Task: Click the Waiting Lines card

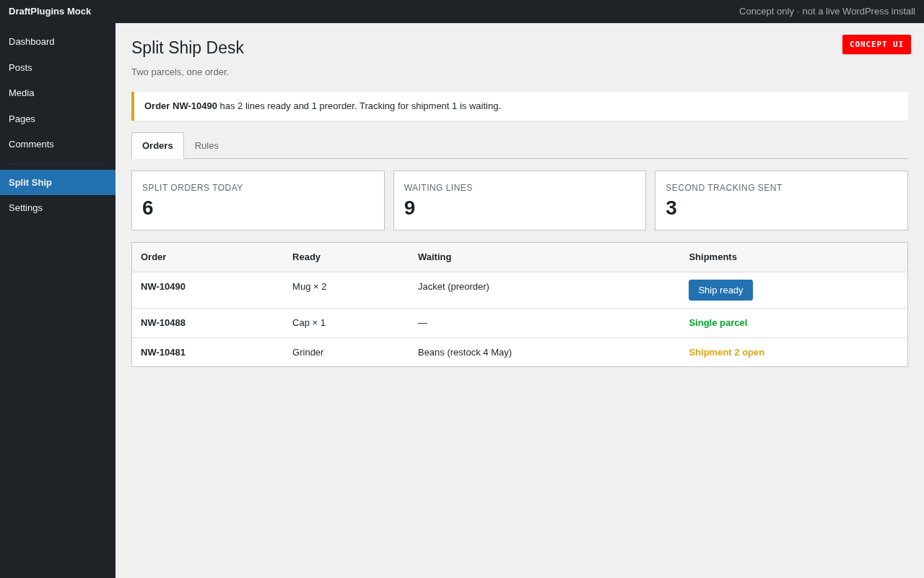Action: tap(520, 201)
